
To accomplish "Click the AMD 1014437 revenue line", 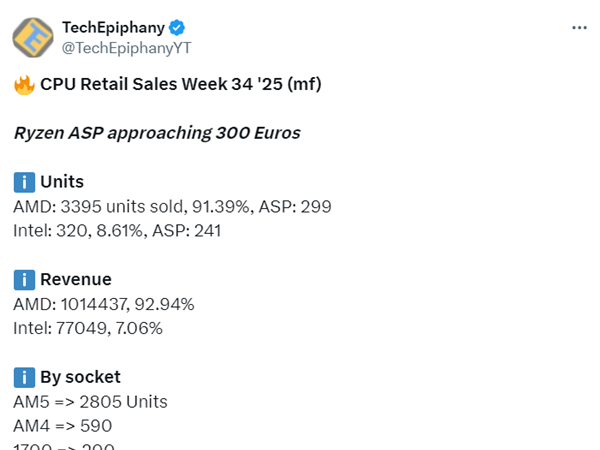I will click(x=104, y=305).
